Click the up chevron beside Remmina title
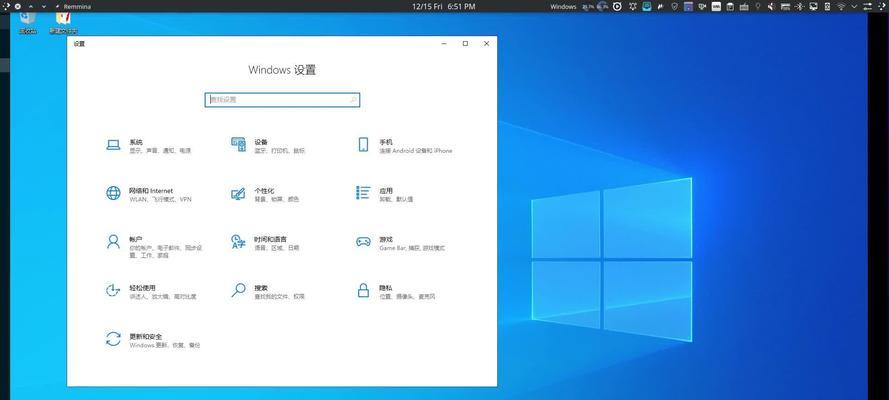The image size is (889, 400). tap(31, 6)
